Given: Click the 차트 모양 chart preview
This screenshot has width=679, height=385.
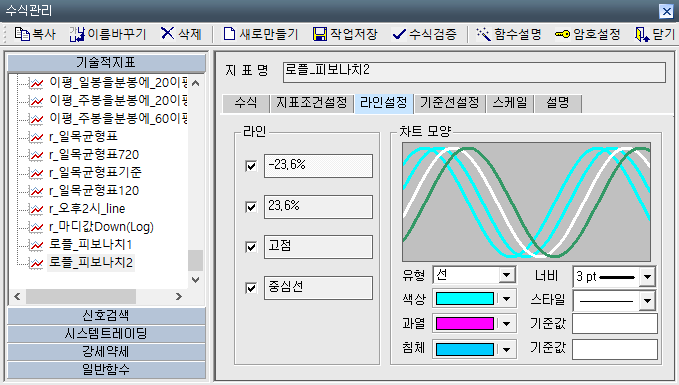Looking at the screenshot, I should pos(527,202).
